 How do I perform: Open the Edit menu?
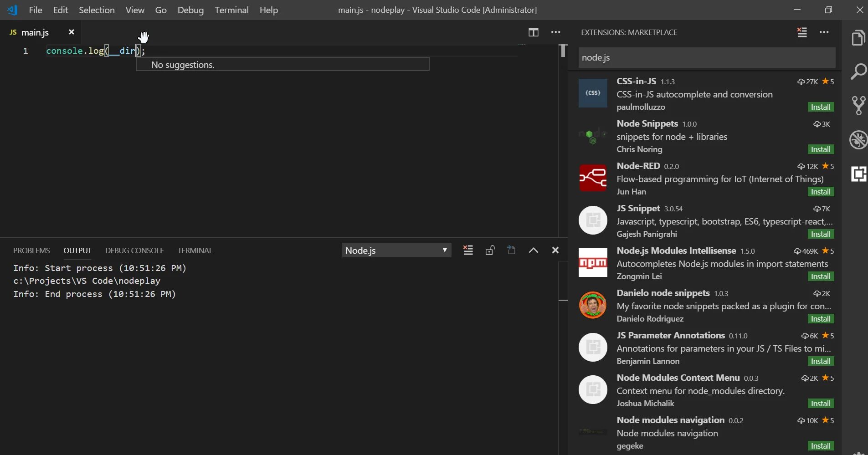point(61,10)
